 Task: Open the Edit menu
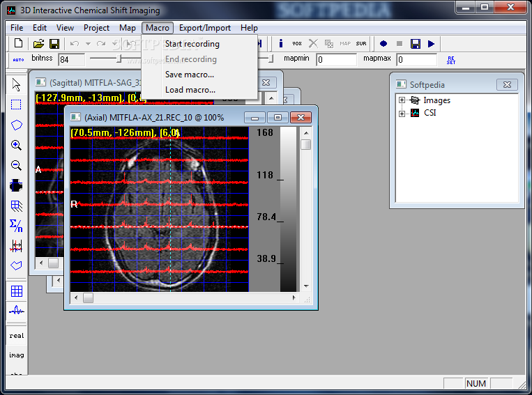(x=39, y=28)
